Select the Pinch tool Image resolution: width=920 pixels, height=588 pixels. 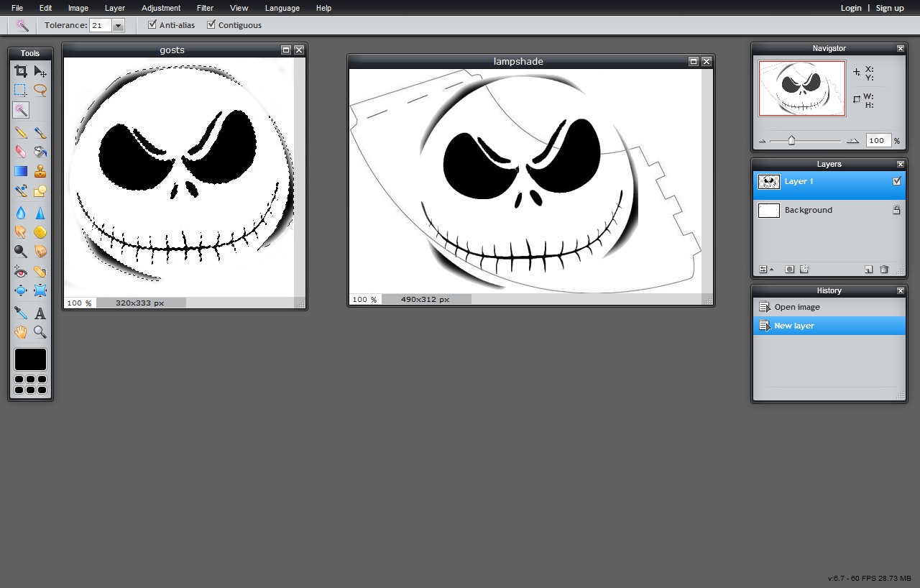pyautogui.click(x=40, y=290)
